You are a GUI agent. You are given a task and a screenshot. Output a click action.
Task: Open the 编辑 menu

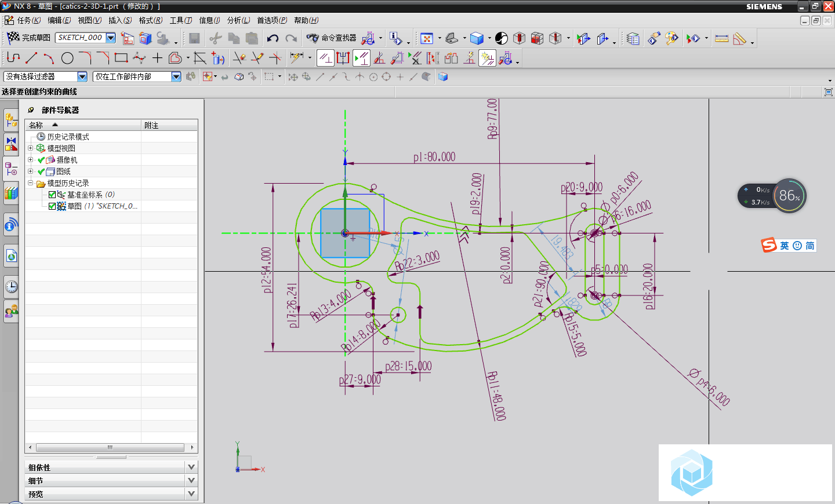click(59, 20)
